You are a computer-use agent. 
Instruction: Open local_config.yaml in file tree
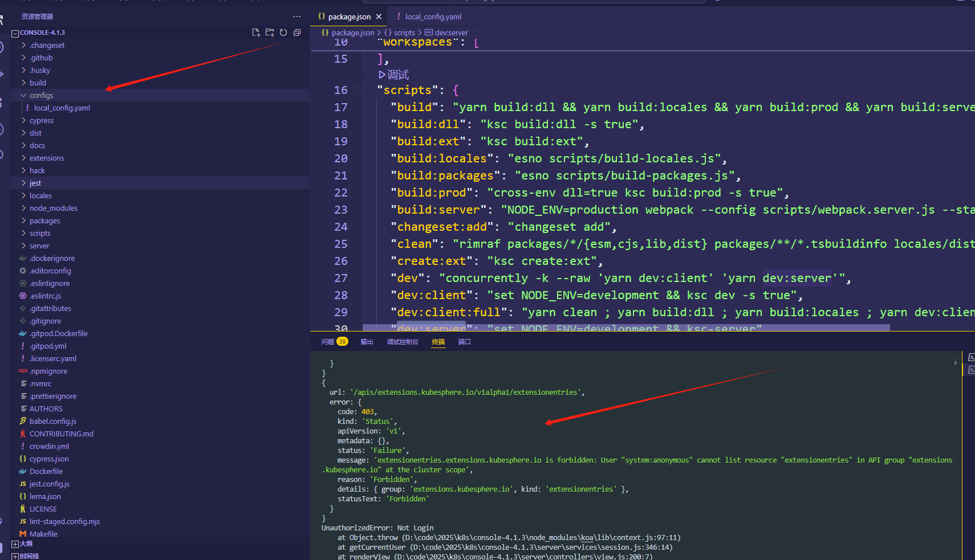pos(62,108)
